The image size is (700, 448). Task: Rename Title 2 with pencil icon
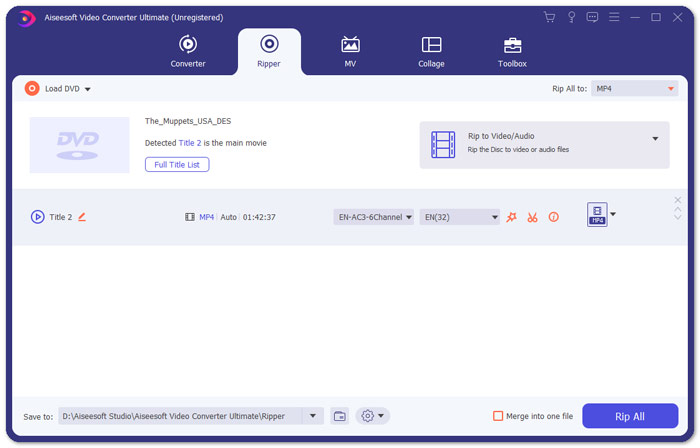point(82,217)
